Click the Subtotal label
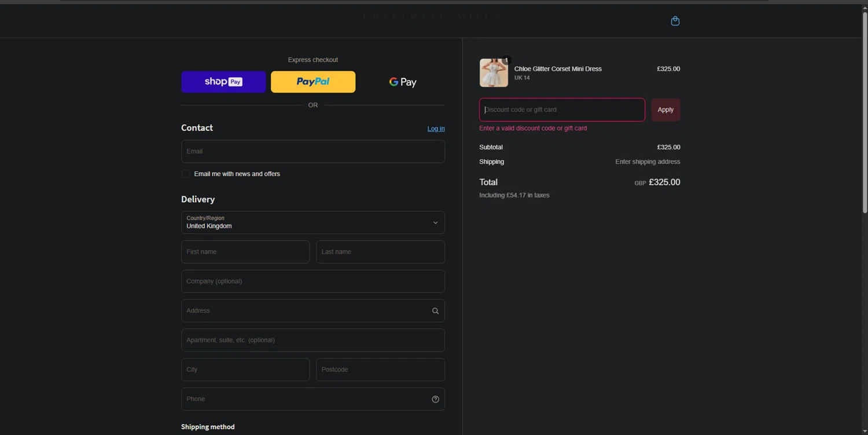Screen dimensions: 868x435 (x=491, y=147)
